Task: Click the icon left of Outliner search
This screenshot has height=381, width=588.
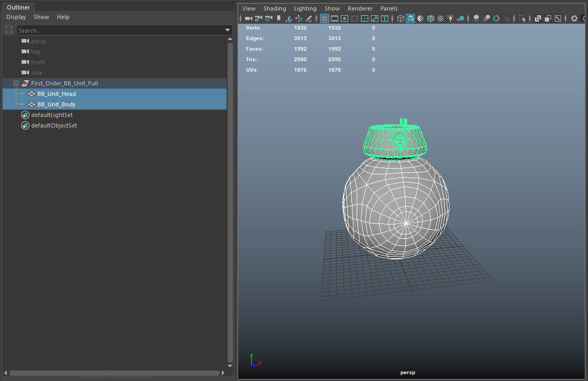Action: click(9, 30)
